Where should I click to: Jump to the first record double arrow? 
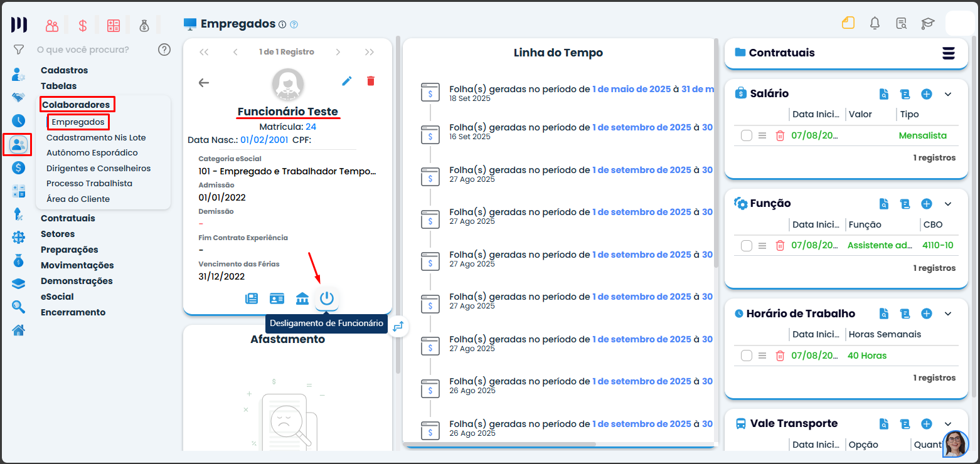point(204,52)
